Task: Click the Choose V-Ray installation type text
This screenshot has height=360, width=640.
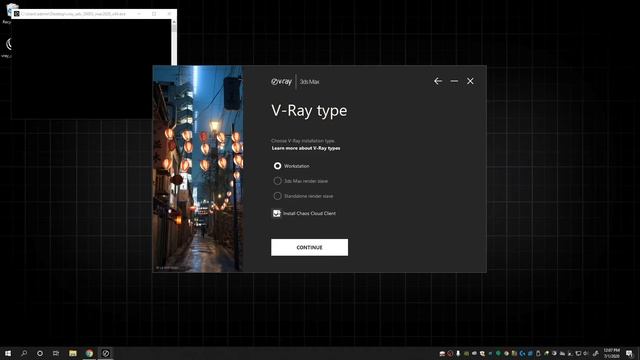Action: point(303,141)
